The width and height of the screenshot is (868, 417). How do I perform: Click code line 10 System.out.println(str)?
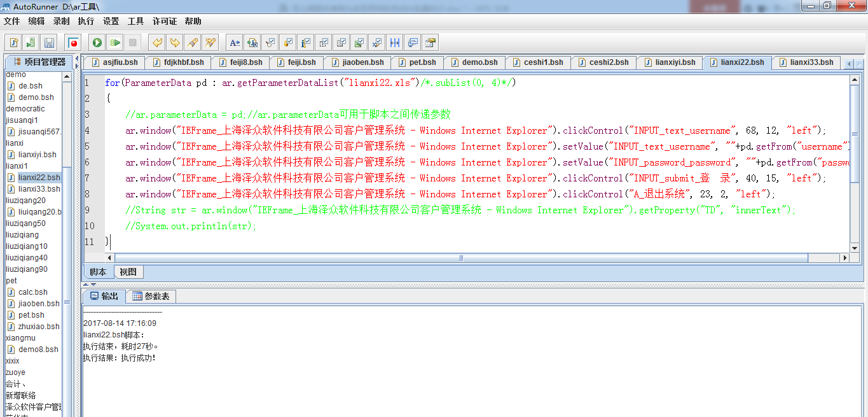191,226
